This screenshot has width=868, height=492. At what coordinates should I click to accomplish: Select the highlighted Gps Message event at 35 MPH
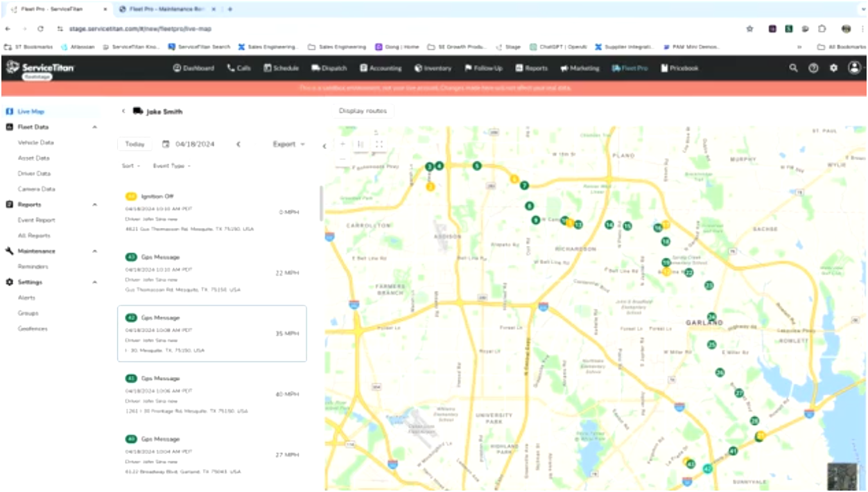212,333
